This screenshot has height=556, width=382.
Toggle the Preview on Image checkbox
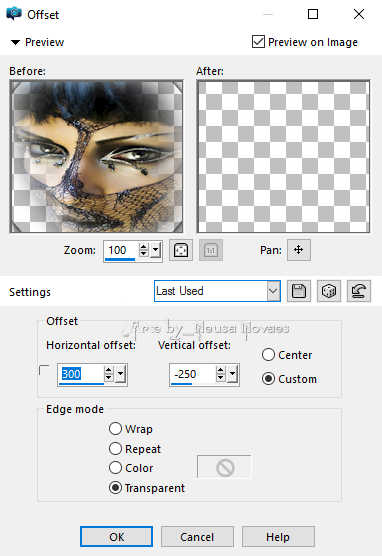(x=258, y=41)
